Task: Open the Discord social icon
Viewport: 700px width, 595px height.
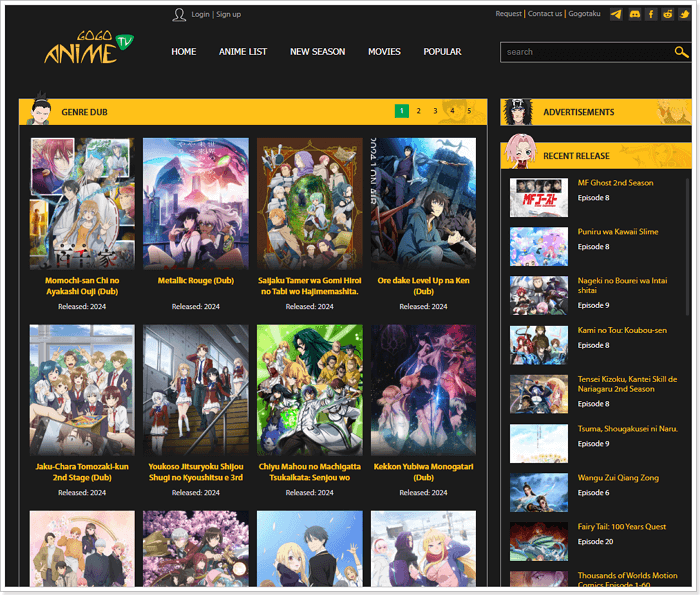Action: pos(634,14)
